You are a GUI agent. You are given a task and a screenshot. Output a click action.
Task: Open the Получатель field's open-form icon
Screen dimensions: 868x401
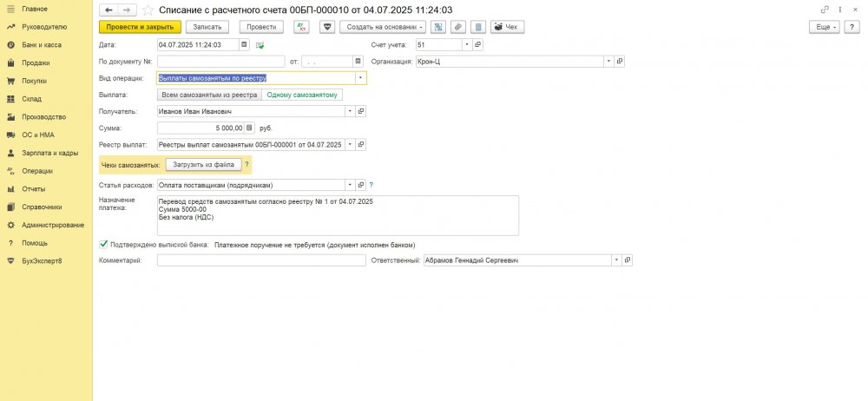[361, 111]
